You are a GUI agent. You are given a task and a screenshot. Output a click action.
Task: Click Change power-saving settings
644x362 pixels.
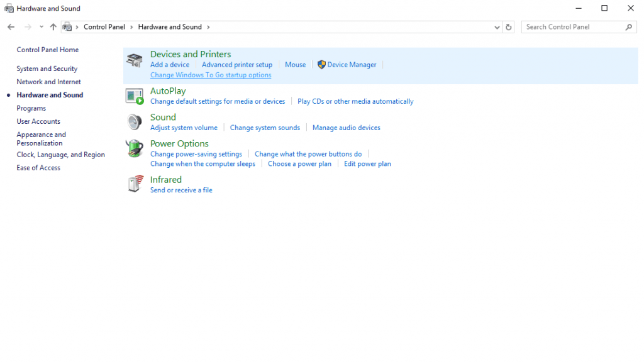(196, 154)
